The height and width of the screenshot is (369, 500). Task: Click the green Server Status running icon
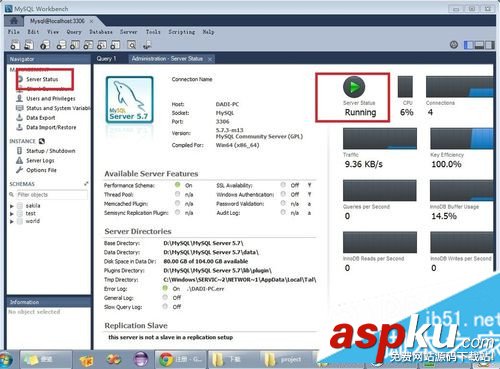[354, 87]
